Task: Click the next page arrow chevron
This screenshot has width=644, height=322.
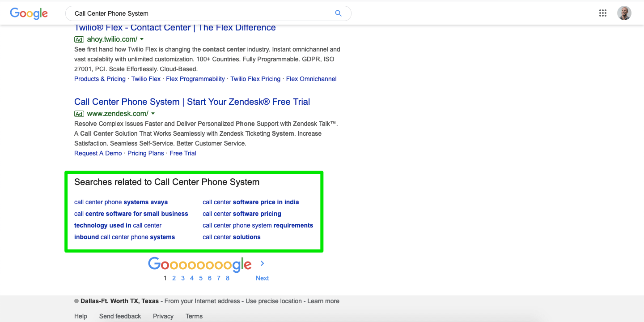Action: [263, 263]
